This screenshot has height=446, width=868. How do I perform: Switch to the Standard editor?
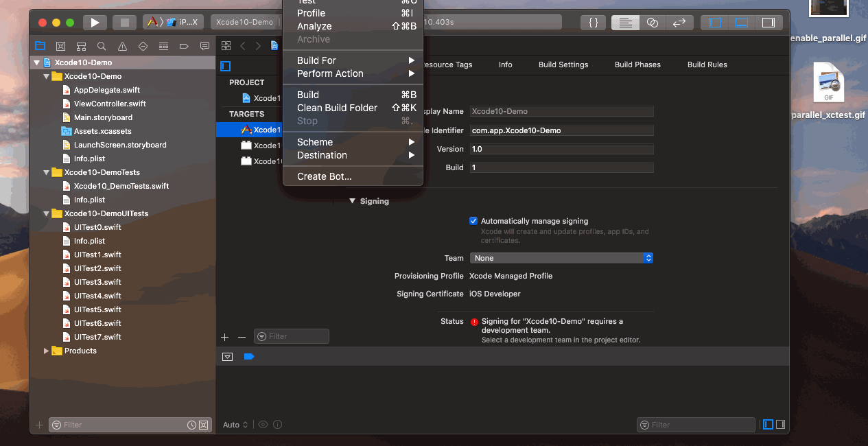click(x=625, y=23)
